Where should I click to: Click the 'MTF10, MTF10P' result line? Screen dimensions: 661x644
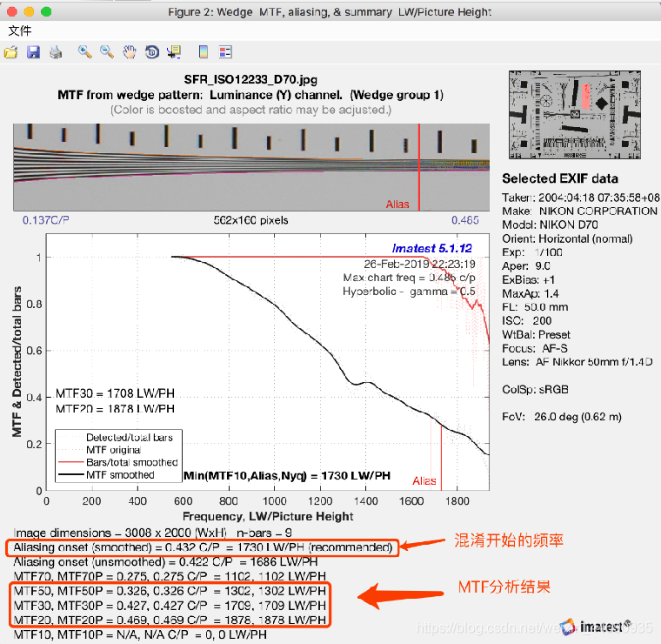tap(140, 634)
